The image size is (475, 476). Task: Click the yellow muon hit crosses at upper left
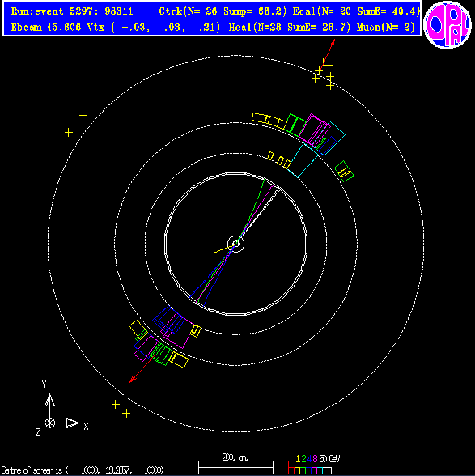click(76, 124)
